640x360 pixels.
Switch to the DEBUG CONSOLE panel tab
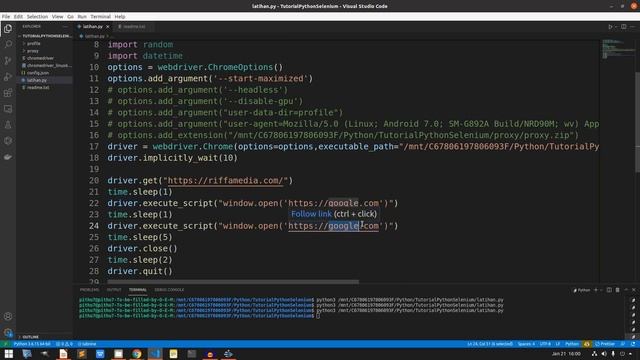click(169, 290)
